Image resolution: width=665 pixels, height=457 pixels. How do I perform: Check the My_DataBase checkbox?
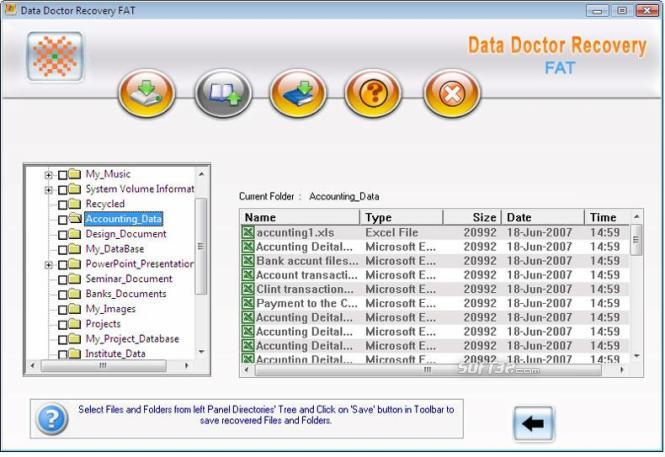(x=62, y=250)
